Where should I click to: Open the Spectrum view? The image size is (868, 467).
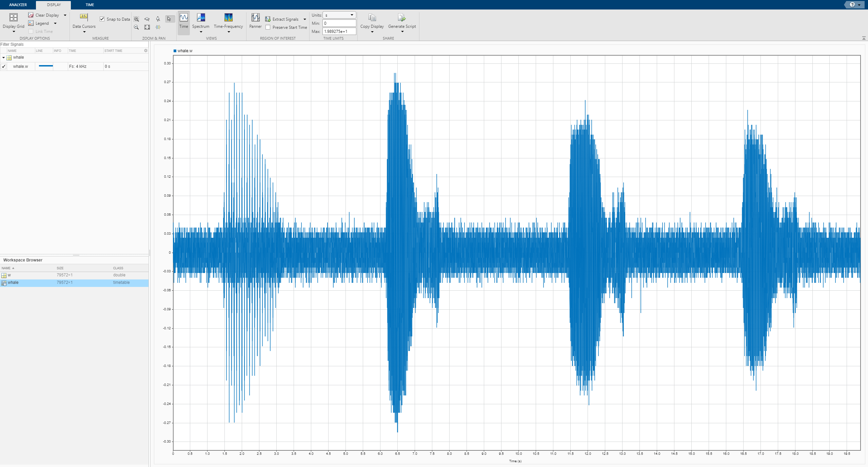(x=201, y=18)
